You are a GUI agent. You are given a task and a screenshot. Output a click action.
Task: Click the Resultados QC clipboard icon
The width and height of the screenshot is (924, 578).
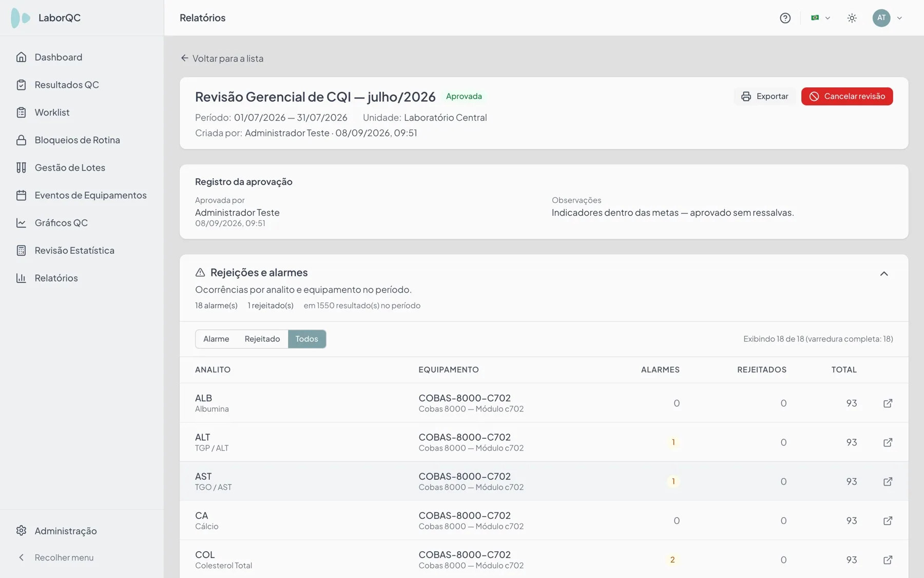(21, 85)
